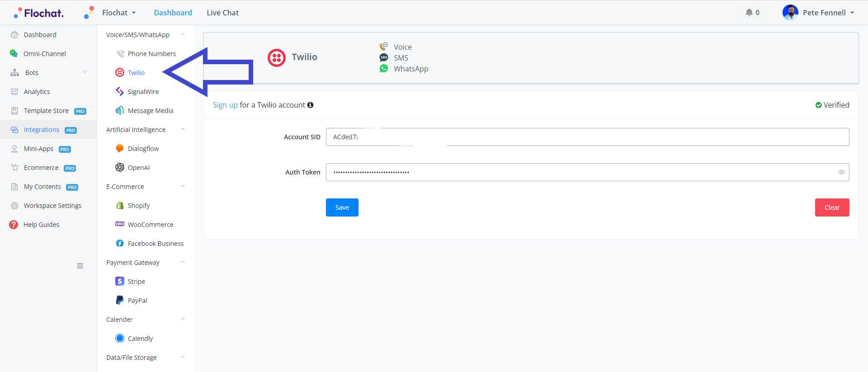Open the SignalWire integration icon

pos(120,92)
